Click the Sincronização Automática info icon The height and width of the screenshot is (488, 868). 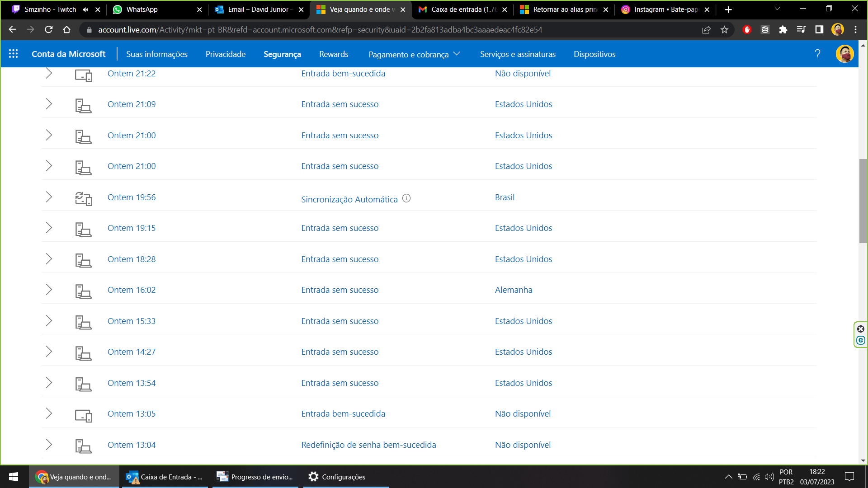click(x=406, y=198)
